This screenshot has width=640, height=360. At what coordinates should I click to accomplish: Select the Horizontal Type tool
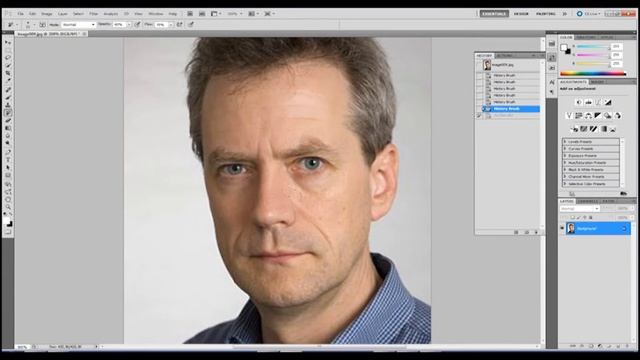tap(8, 160)
